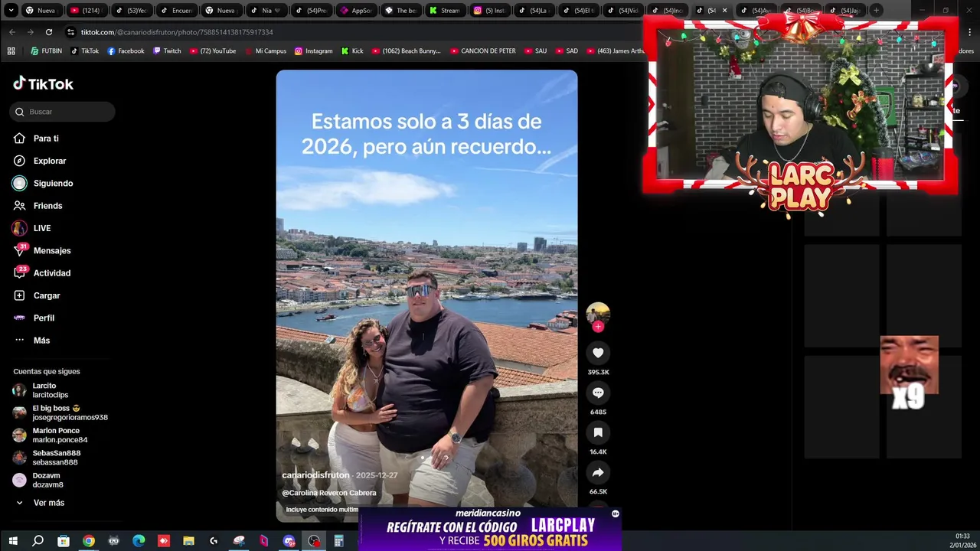Open the tab search dropdown arrow
The width and height of the screenshot is (980, 551).
[11, 11]
